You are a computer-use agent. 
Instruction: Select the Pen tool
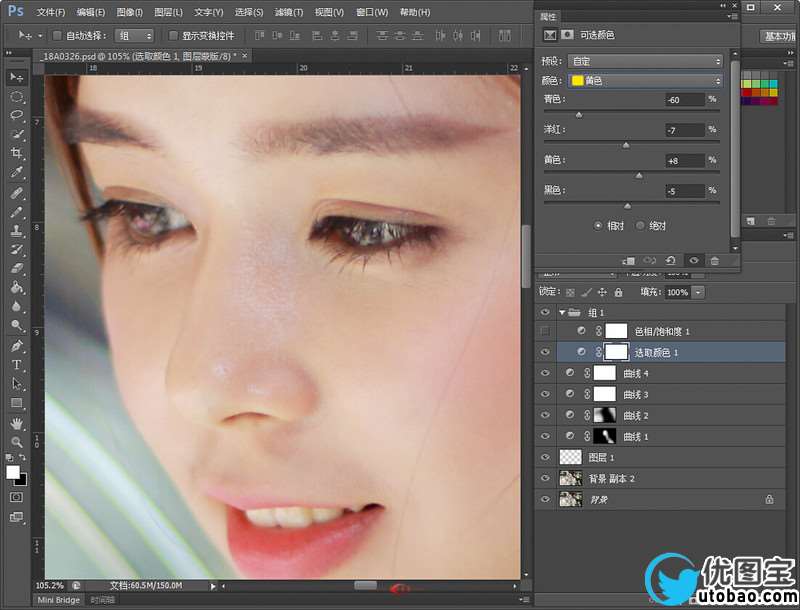coord(16,346)
